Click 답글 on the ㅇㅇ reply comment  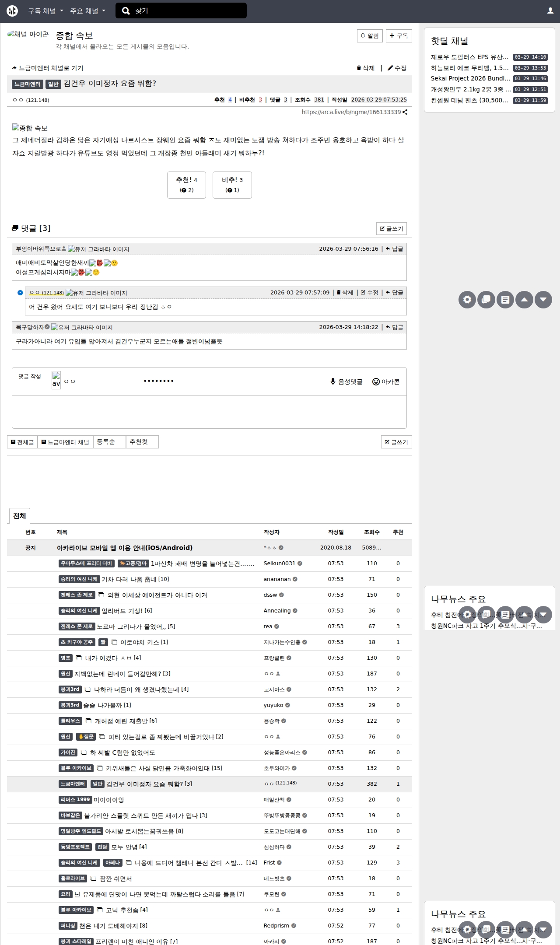pyautogui.click(x=395, y=293)
